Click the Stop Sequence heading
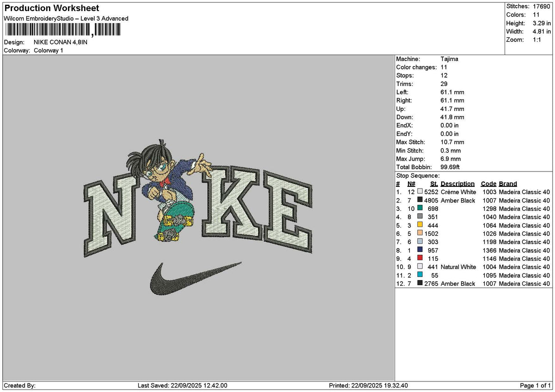 pyautogui.click(x=418, y=176)
